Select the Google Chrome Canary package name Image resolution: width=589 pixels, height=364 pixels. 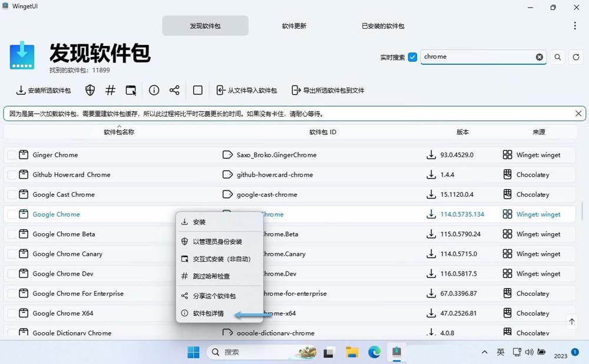(68, 254)
